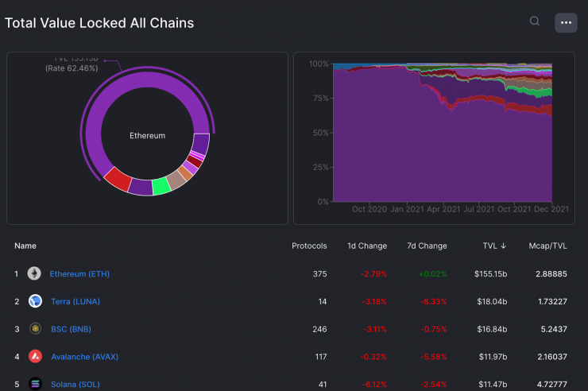588x391 pixels.
Task: Click the Apr 2021 axis label
Action: tap(443, 209)
